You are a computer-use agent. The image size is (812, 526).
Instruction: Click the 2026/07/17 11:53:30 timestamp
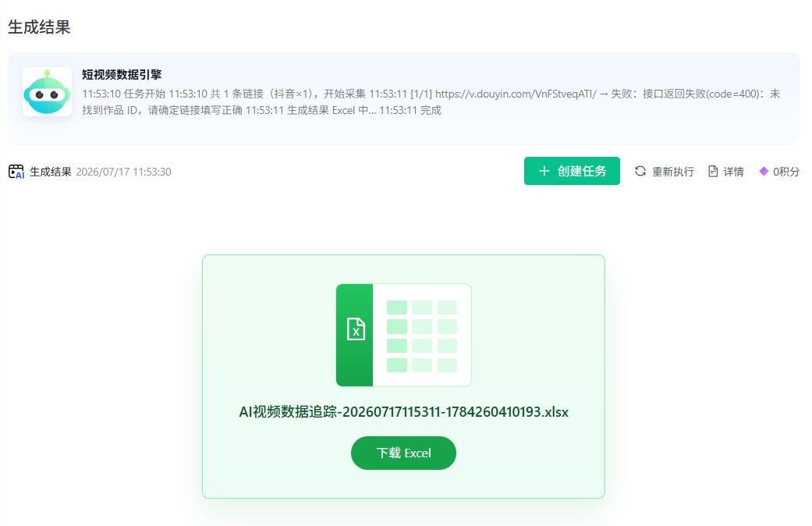click(x=124, y=172)
